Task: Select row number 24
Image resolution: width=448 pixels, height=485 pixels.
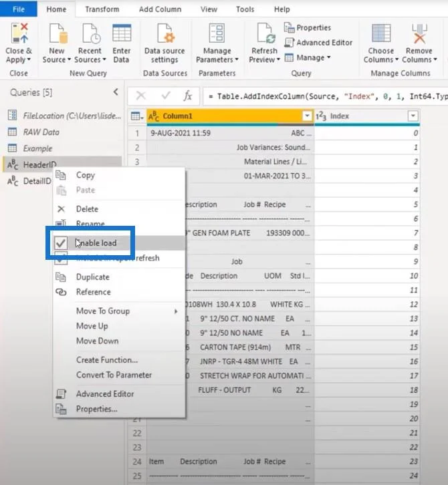Action: coord(137,462)
